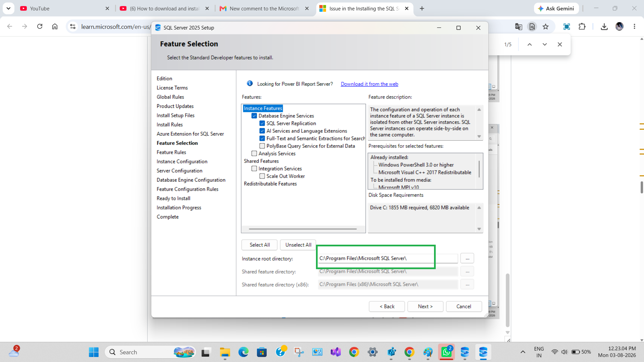Enable Scale Out Worker checkbox
644x362 pixels.
[262, 176]
